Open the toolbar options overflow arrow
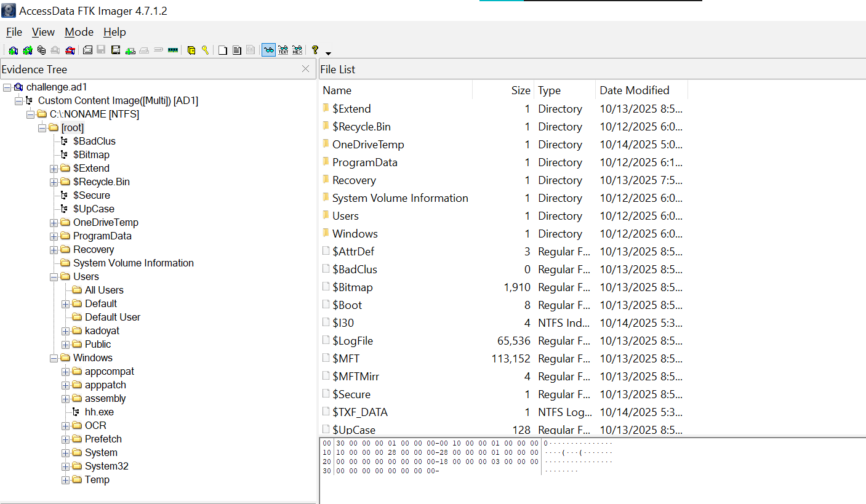This screenshot has width=866, height=504. click(x=328, y=53)
